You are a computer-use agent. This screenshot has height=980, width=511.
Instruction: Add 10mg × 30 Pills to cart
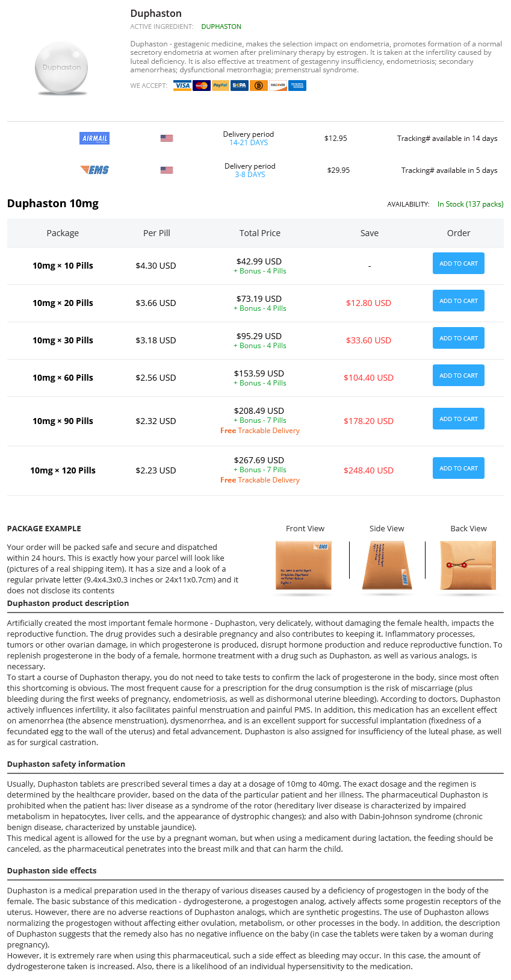[x=458, y=339]
